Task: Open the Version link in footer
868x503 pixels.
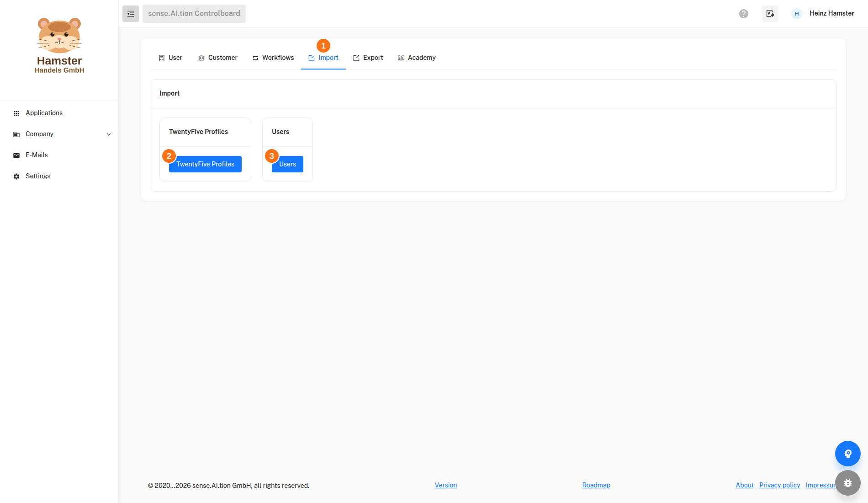Action: pos(446,485)
